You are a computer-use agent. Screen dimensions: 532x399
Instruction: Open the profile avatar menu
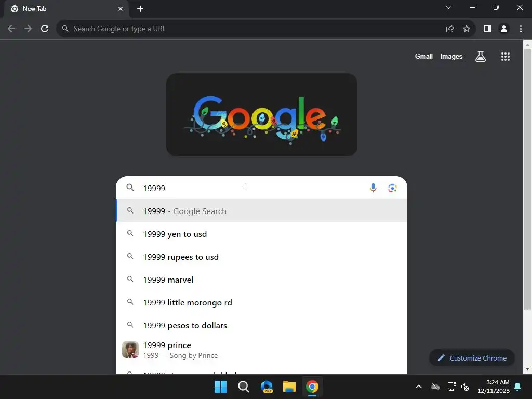(504, 29)
